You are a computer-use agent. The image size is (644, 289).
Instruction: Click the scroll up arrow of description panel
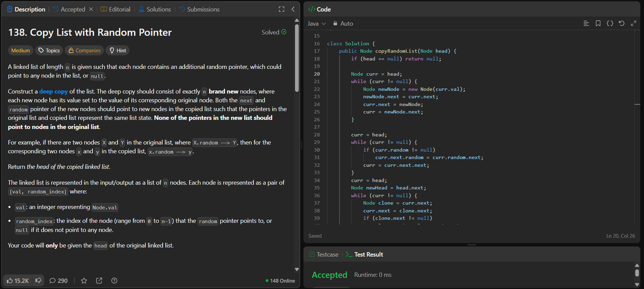tap(297, 21)
